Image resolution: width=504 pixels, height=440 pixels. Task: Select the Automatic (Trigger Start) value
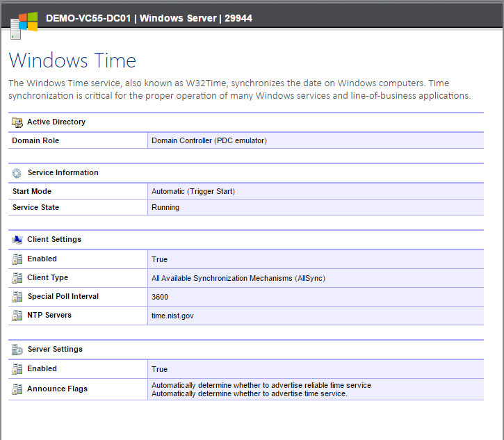pyautogui.click(x=193, y=192)
